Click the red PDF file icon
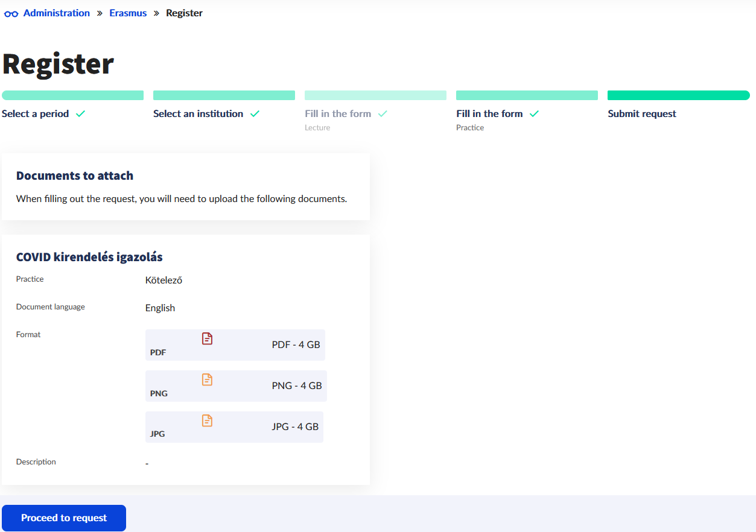Viewport: 756px width, 532px height. click(x=207, y=339)
